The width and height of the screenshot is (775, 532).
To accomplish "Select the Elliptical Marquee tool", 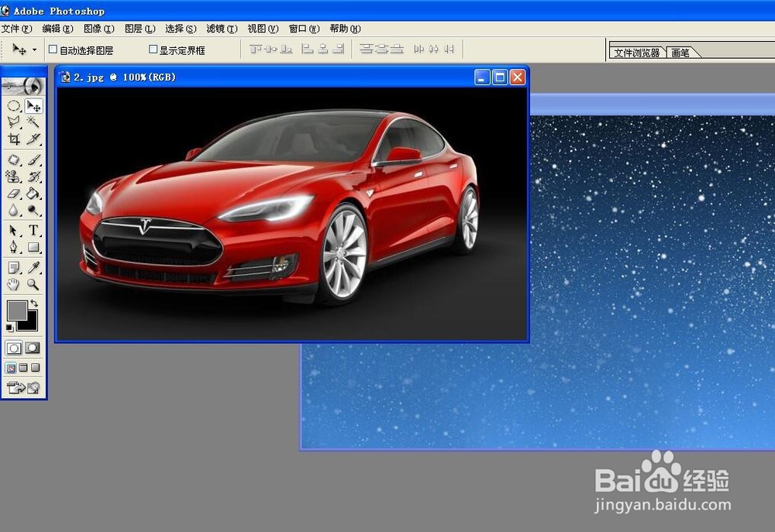I will point(14,106).
